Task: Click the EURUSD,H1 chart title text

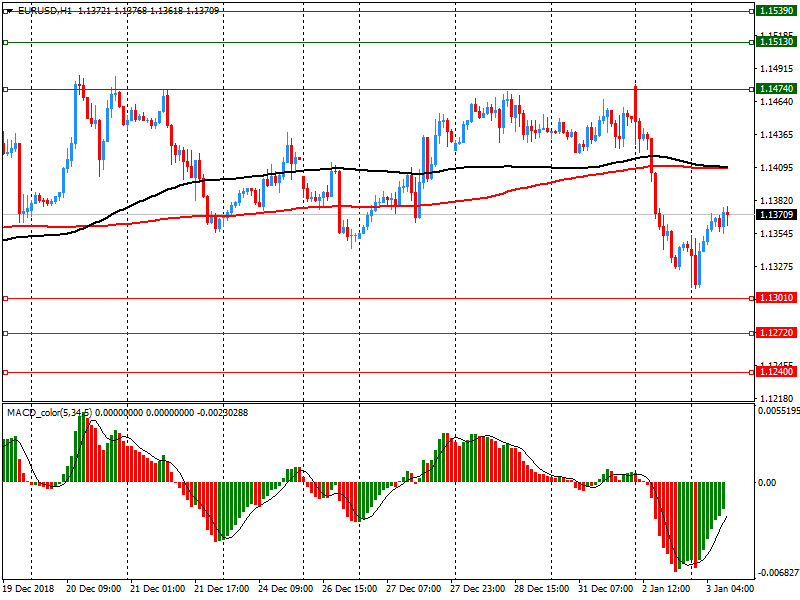Action: point(44,10)
